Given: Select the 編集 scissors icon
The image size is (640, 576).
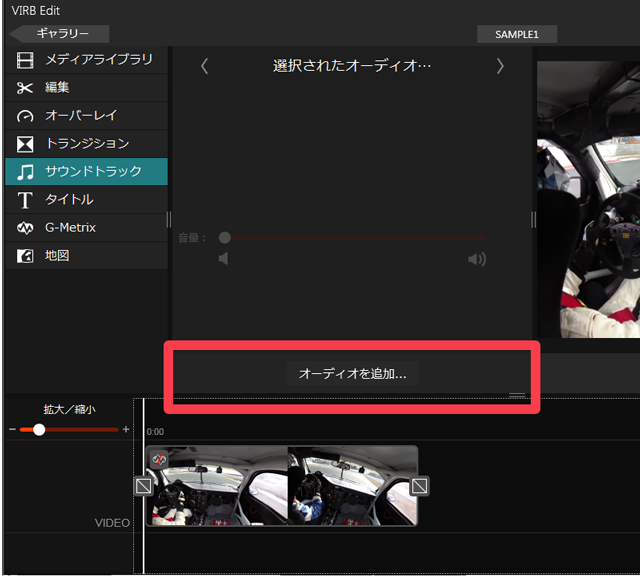Looking at the screenshot, I should (25, 88).
